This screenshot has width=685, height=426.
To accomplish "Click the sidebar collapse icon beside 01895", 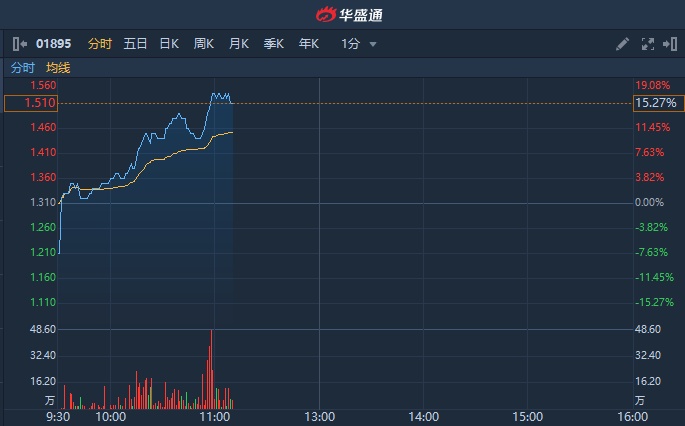I will click(x=20, y=44).
